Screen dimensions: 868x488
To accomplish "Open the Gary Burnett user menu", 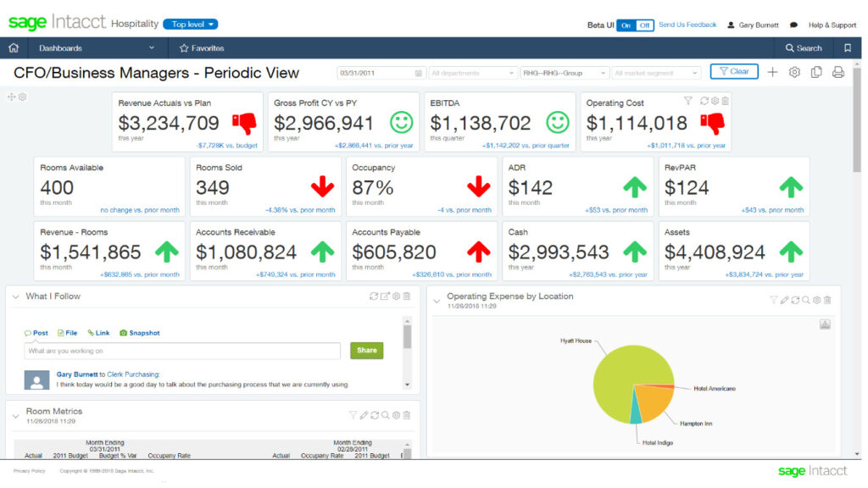I will (x=753, y=25).
